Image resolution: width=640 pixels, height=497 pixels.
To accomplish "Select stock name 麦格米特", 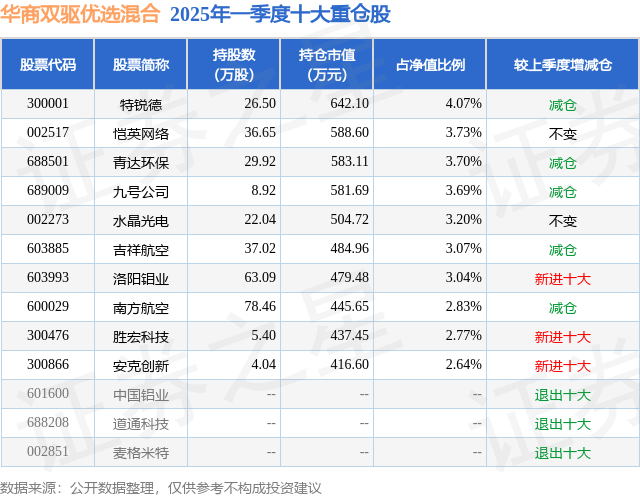I will point(141,453).
